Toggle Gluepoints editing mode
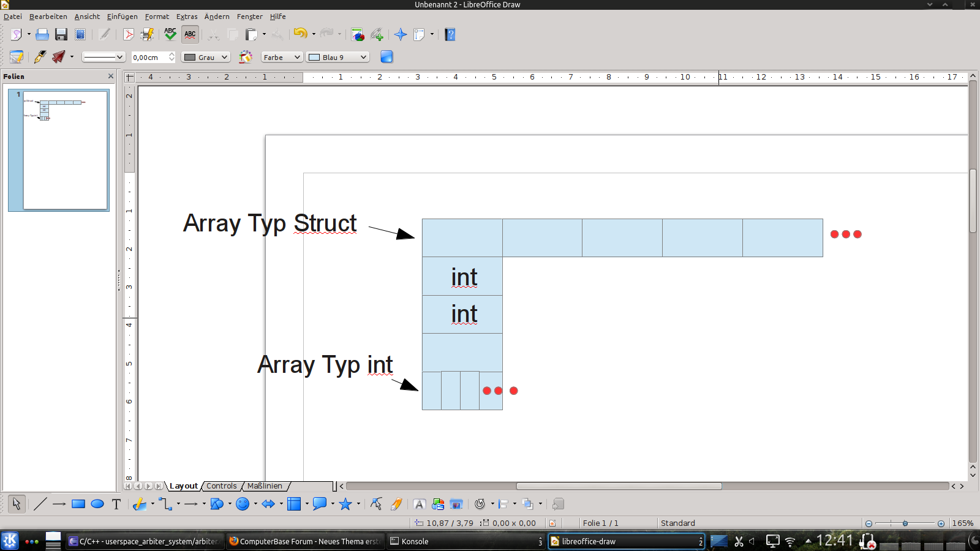The image size is (980, 551). [396, 504]
